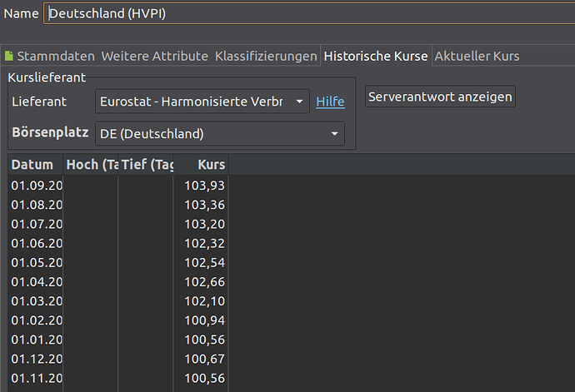Screen dimensions: 575x392
Task: Select the row dated 01.08.20
Action: point(117,205)
